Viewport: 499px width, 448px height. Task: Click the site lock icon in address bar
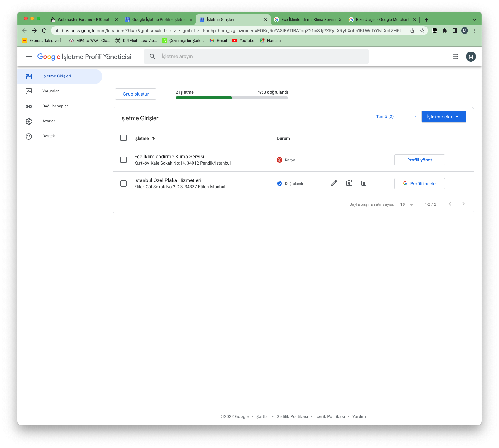pyautogui.click(x=57, y=31)
